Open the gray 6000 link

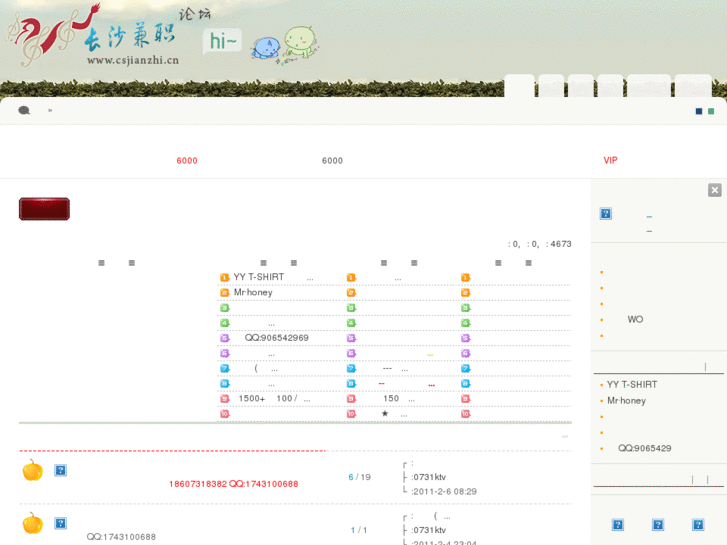pos(332,160)
